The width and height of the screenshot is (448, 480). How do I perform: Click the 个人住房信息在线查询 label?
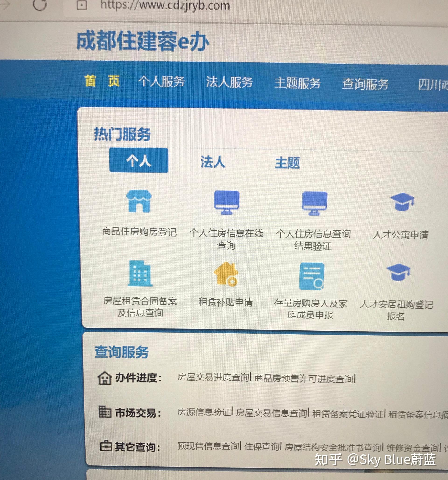(x=226, y=239)
